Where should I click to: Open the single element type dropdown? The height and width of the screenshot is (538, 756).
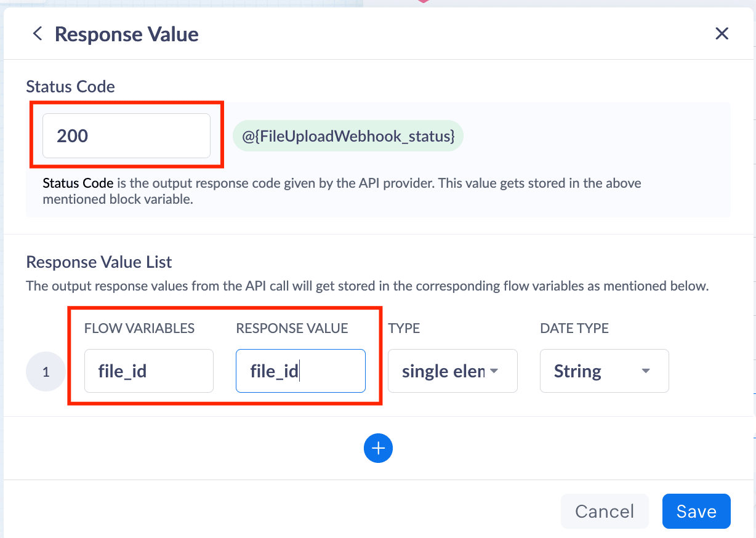tap(443, 371)
